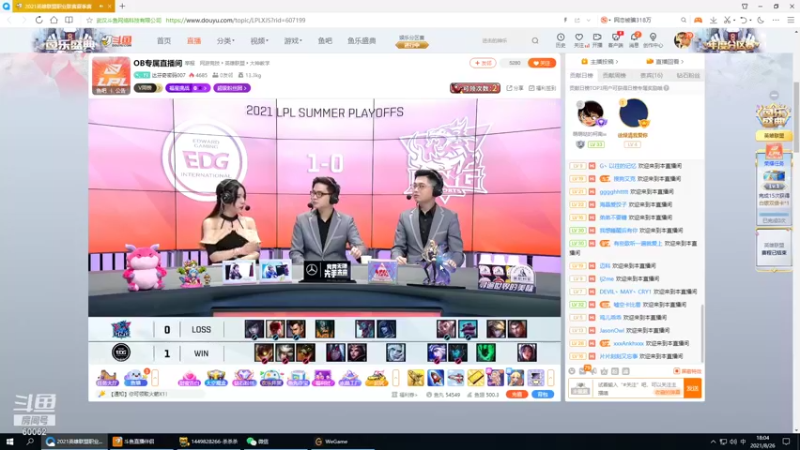This screenshot has width=800, height=450.
Task: Open a new browser tab
Action: tap(122, 6)
